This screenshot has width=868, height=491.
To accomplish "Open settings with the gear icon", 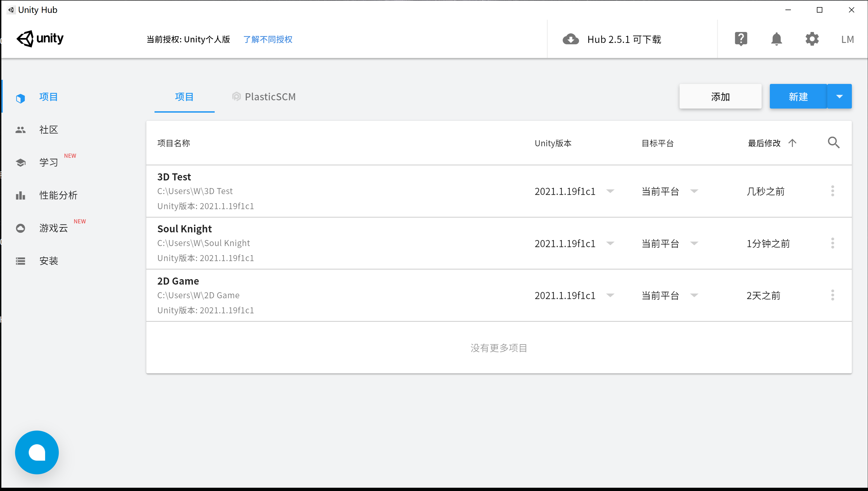I will click(x=812, y=39).
